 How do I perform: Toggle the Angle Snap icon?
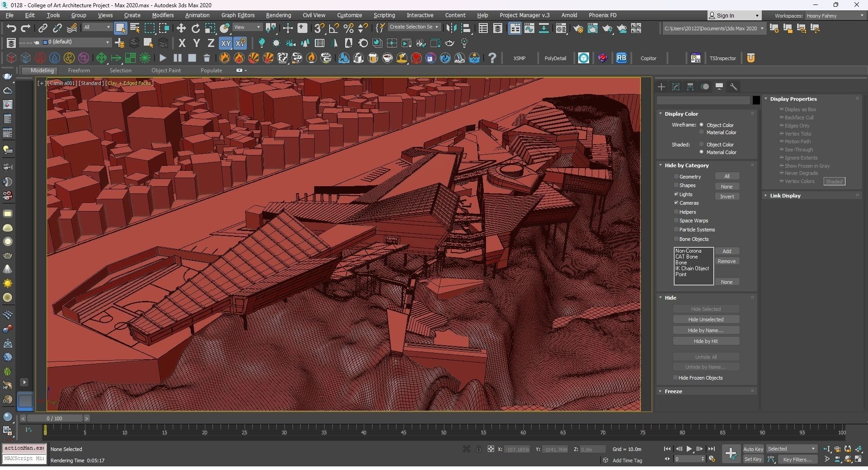(x=334, y=28)
